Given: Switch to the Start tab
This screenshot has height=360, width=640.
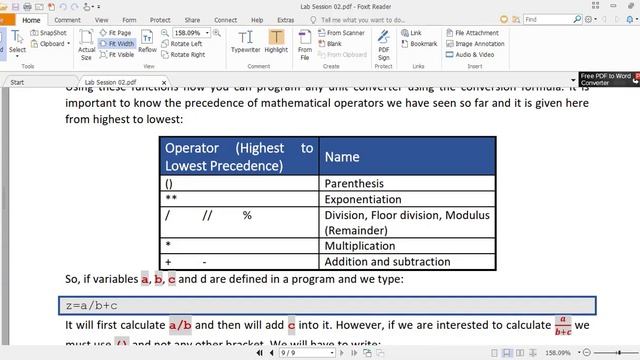Looking at the screenshot, I should pyautogui.click(x=17, y=82).
